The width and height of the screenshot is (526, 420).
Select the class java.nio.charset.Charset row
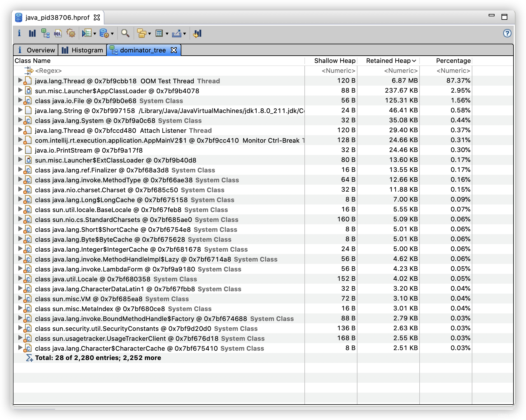click(263, 190)
